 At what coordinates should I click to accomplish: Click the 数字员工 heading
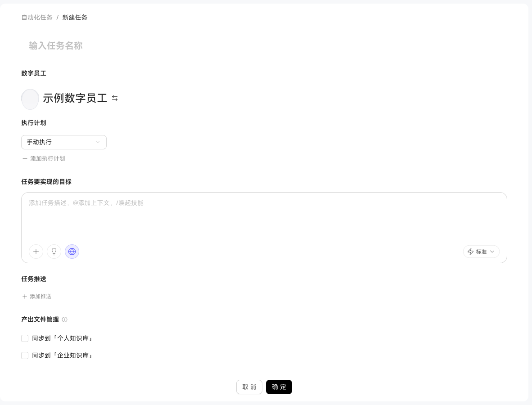click(34, 73)
